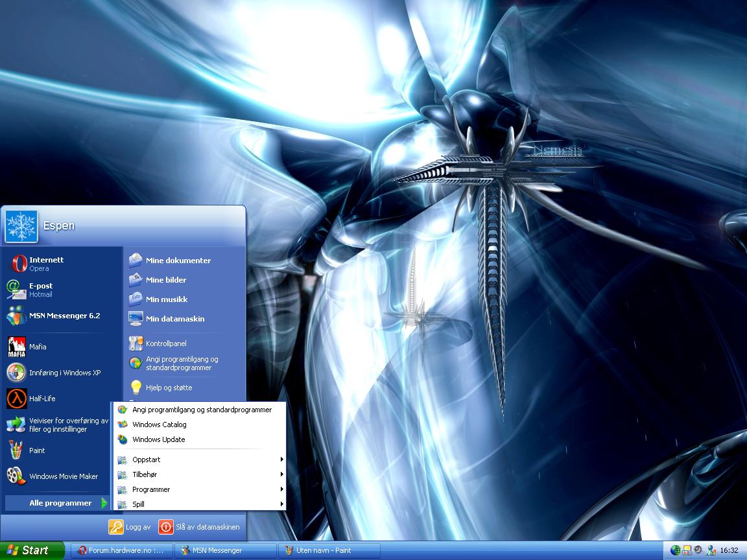Click the Alle programmer label
The width and height of the screenshot is (747, 560).
click(x=60, y=503)
